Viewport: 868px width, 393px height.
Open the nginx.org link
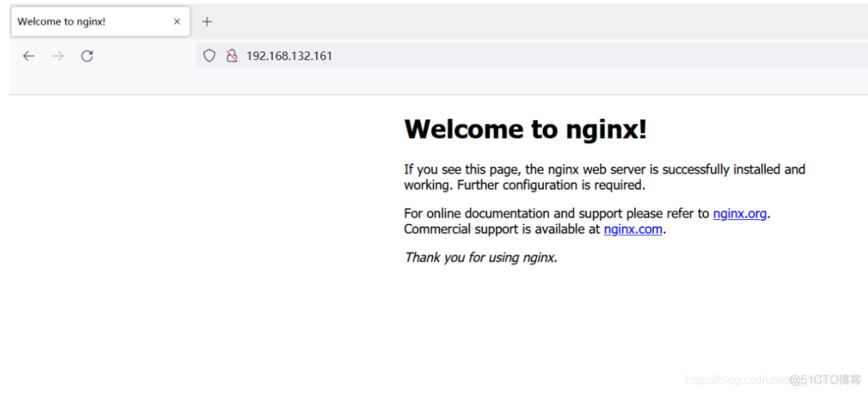click(x=740, y=213)
